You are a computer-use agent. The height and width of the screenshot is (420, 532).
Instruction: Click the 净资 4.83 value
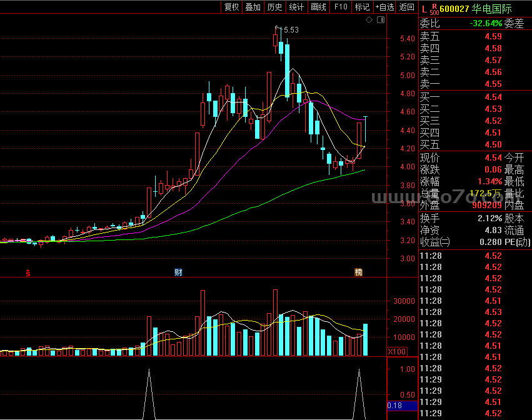(x=493, y=231)
